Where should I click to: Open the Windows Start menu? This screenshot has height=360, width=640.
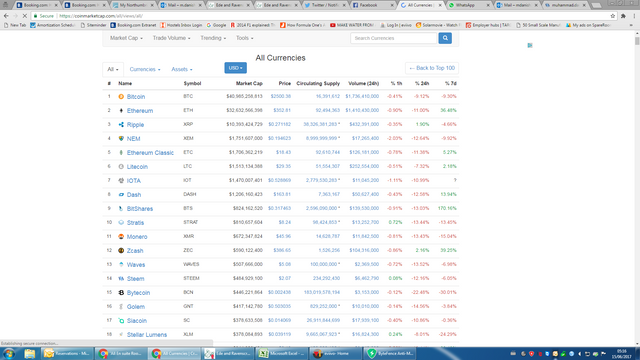pos(9,353)
